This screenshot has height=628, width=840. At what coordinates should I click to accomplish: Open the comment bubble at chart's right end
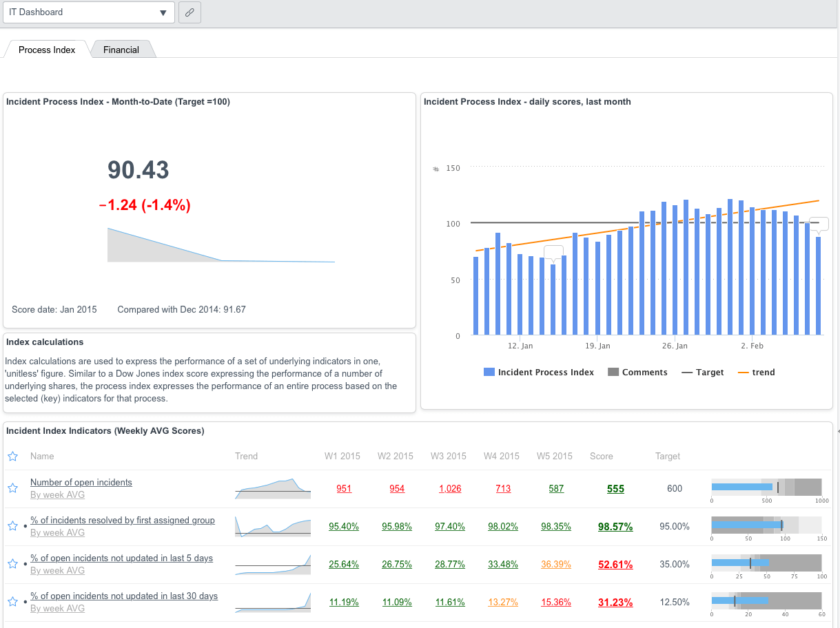(819, 224)
